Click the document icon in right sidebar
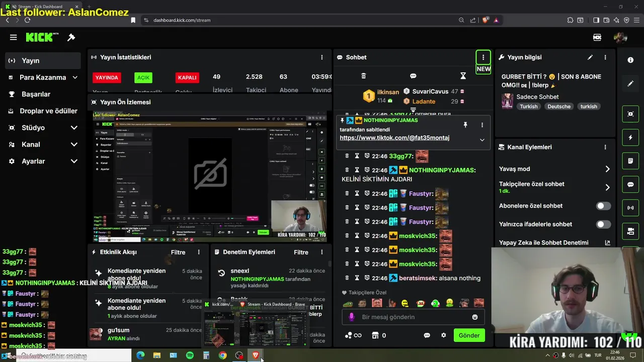The height and width of the screenshot is (362, 644). [630, 161]
